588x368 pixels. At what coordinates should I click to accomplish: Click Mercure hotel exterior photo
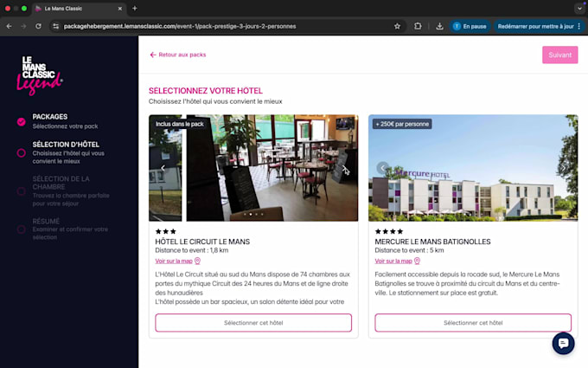[473, 168]
